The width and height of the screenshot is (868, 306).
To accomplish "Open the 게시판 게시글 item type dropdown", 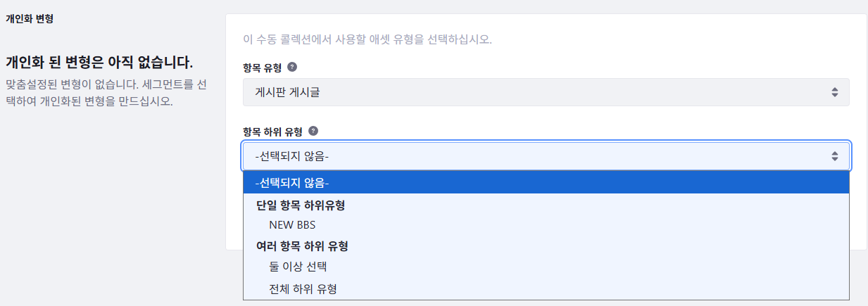I will [546, 92].
